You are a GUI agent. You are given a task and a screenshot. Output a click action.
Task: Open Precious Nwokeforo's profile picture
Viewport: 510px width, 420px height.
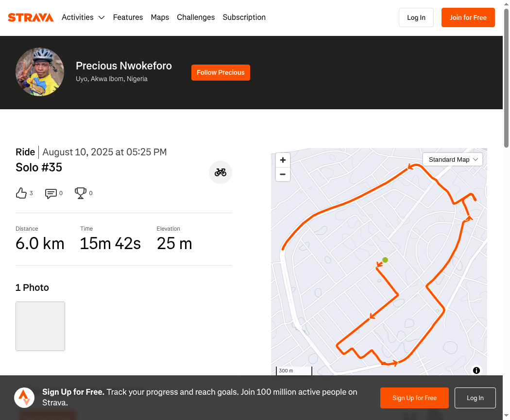click(40, 72)
